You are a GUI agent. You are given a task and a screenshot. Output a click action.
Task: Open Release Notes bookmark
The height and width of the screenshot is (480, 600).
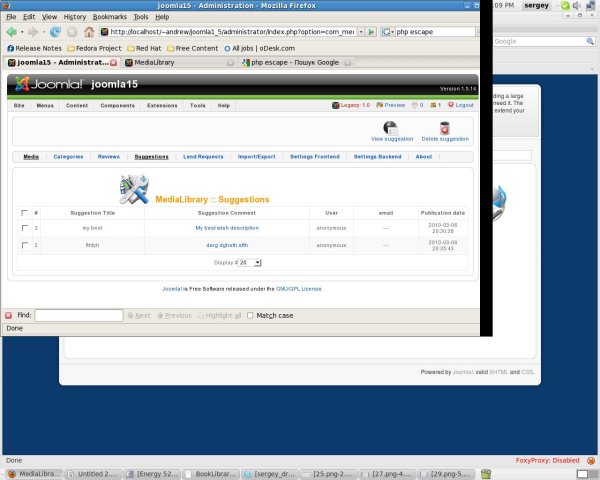pos(34,48)
